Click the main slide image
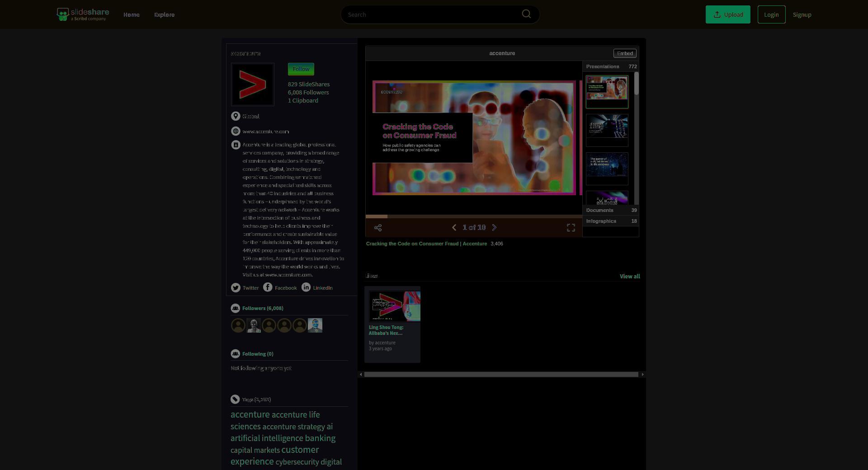The image size is (868, 470). (474, 138)
